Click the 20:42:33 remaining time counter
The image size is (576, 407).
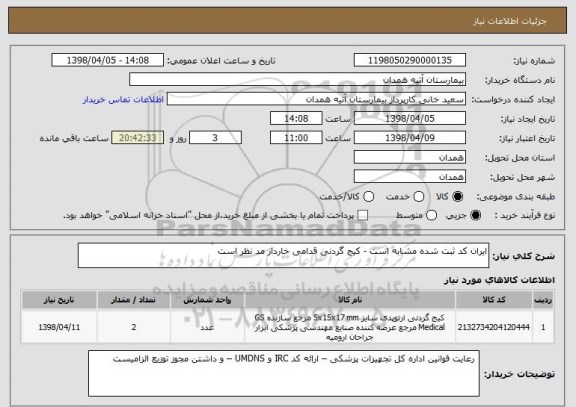137,138
